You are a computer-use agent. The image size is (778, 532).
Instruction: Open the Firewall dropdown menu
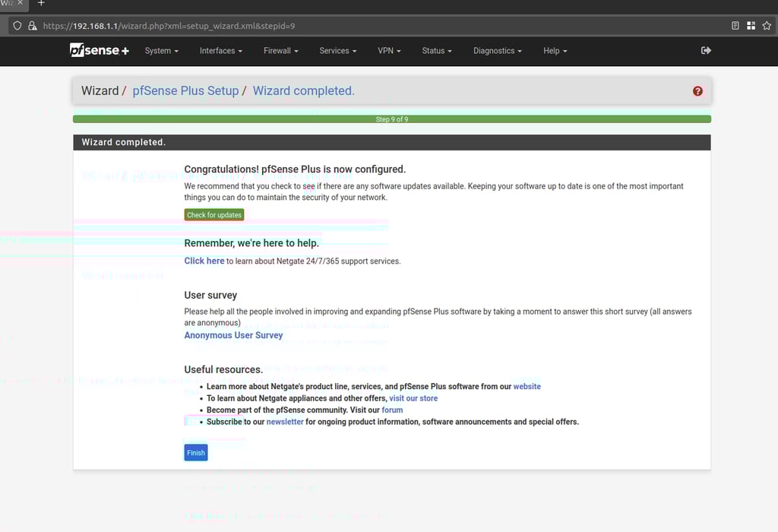(x=281, y=51)
